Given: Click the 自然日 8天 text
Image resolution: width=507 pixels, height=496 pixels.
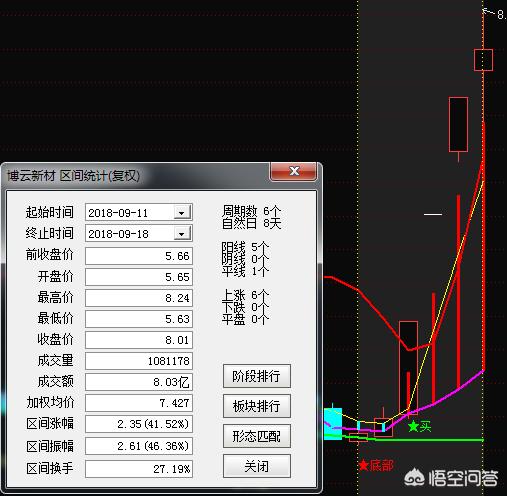Looking at the screenshot, I should [x=252, y=223].
